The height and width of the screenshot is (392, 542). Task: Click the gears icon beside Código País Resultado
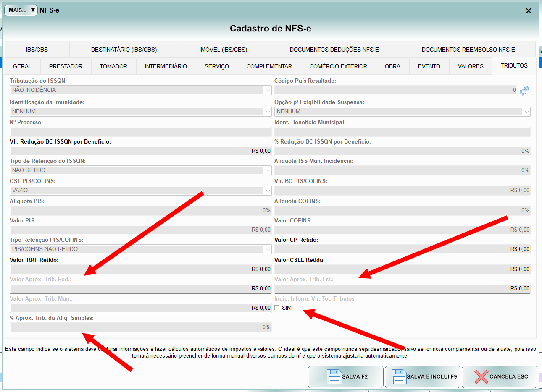click(x=524, y=90)
